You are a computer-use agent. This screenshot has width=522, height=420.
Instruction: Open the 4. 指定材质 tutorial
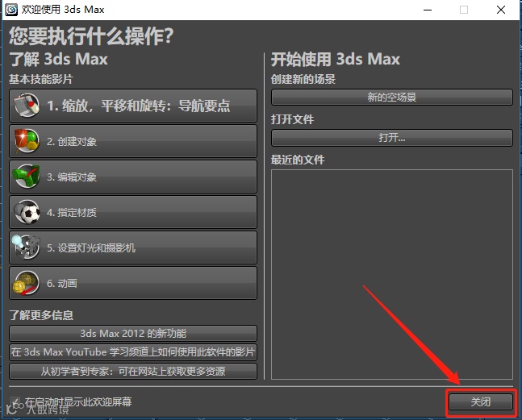pos(133,212)
